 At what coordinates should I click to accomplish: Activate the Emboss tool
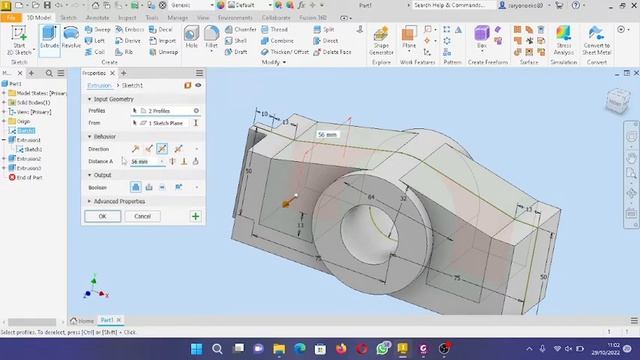[x=129, y=29]
